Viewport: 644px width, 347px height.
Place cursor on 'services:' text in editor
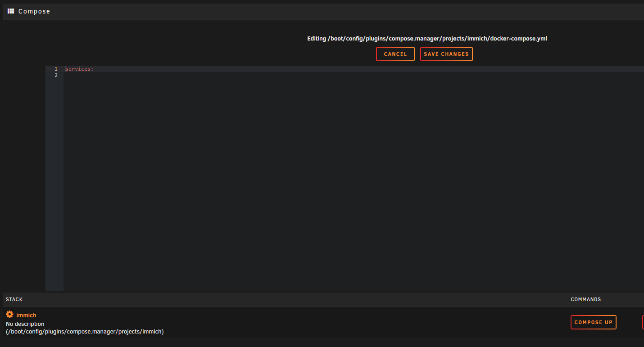click(x=79, y=69)
